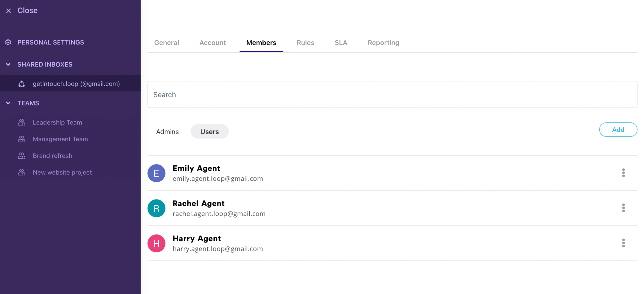
Task: Open Rachel Agent's three-dot options menu
Action: point(623,208)
